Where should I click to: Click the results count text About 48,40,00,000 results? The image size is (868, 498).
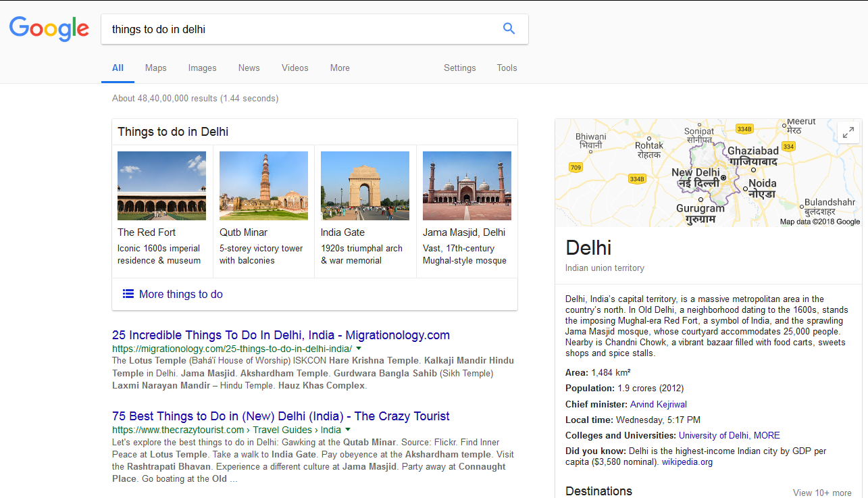195,99
